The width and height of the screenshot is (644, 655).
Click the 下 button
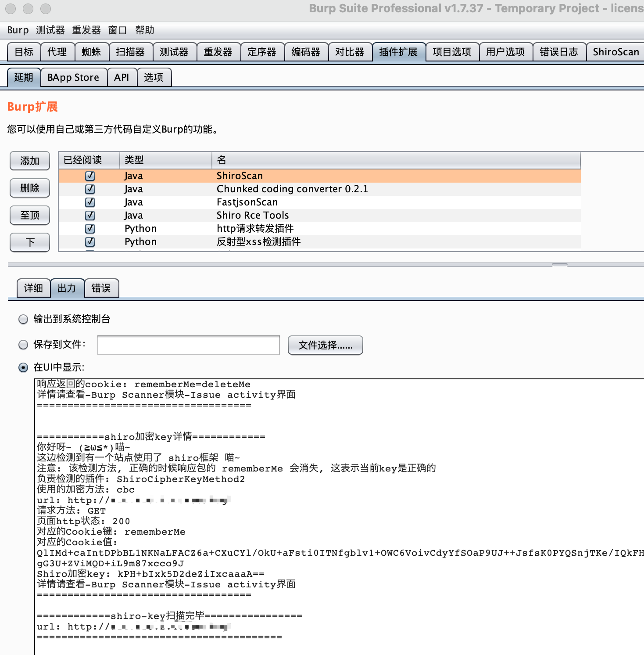30,242
